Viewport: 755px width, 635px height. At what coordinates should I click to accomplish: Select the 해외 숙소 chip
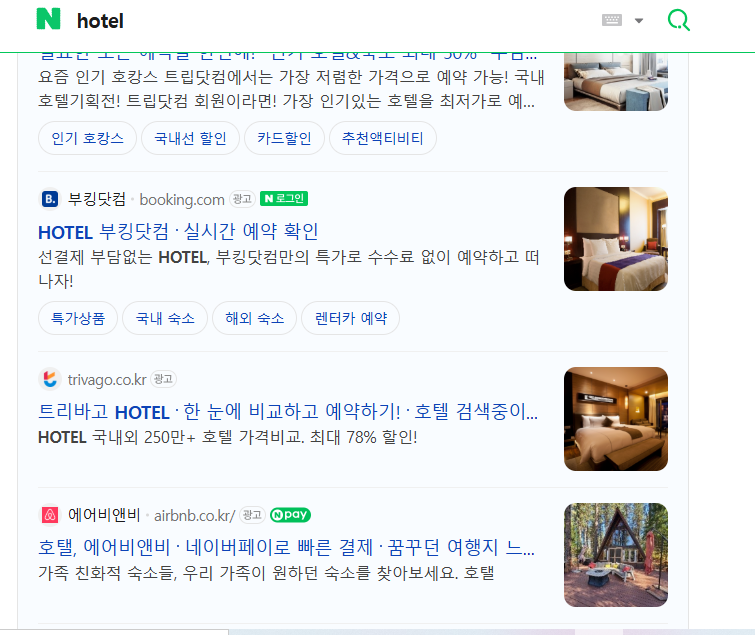coord(254,318)
